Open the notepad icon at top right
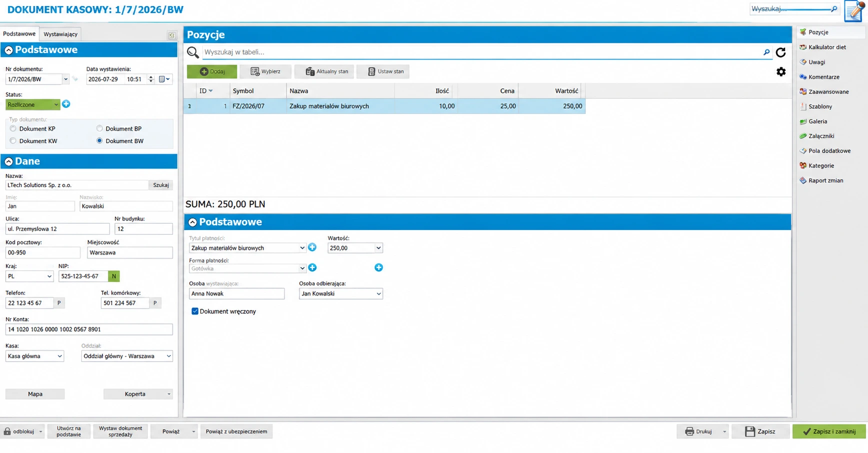Viewport: 868px width, 453px height. (x=854, y=11)
